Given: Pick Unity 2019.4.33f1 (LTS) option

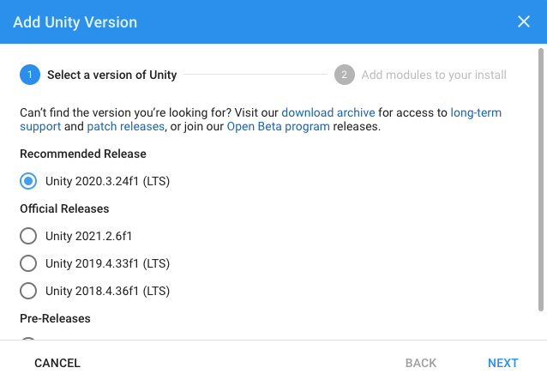Looking at the screenshot, I should (x=28, y=263).
